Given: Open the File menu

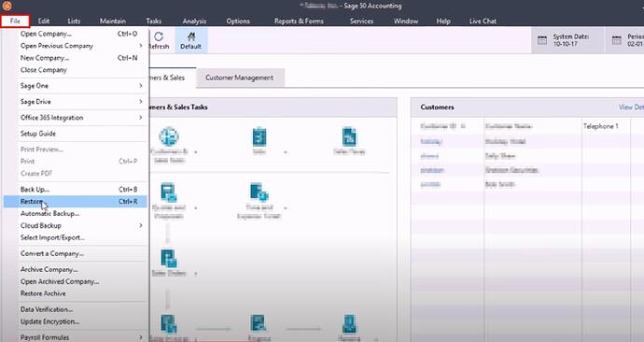Looking at the screenshot, I should coord(15,21).
